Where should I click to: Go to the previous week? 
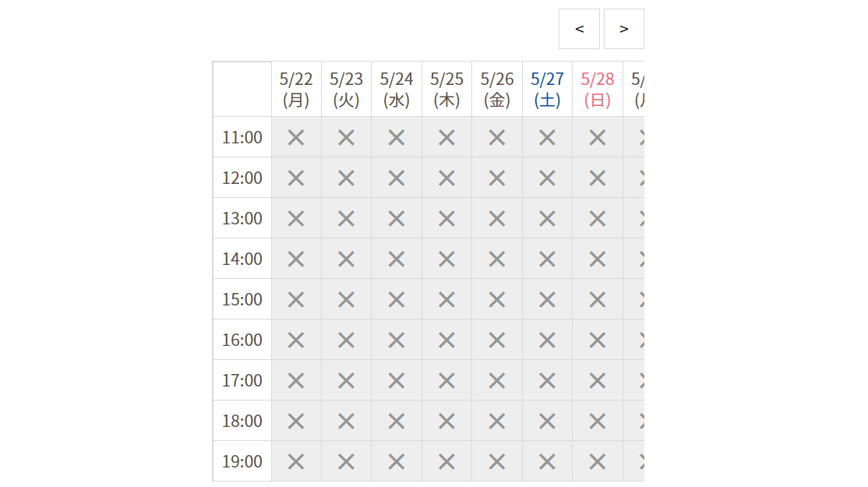(x=579, y=29)
